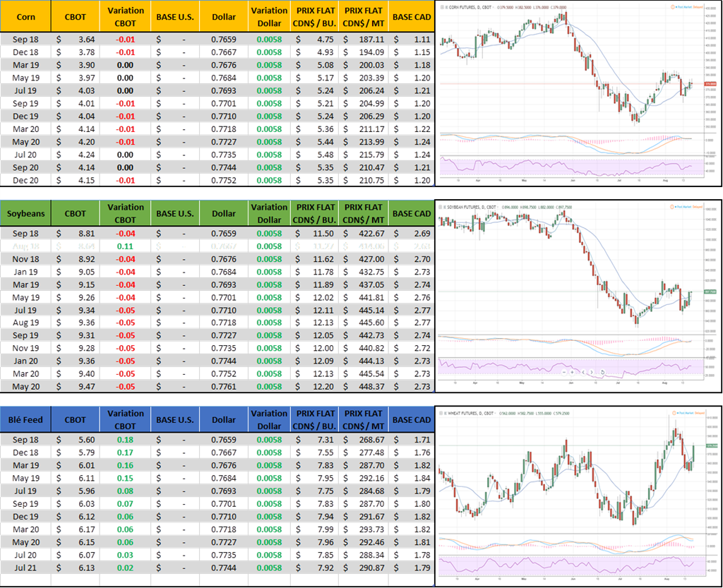This screenshot has height=588, width=723.
Task: Click the Post Market clock icon on soybean chart
Action: 674,207
